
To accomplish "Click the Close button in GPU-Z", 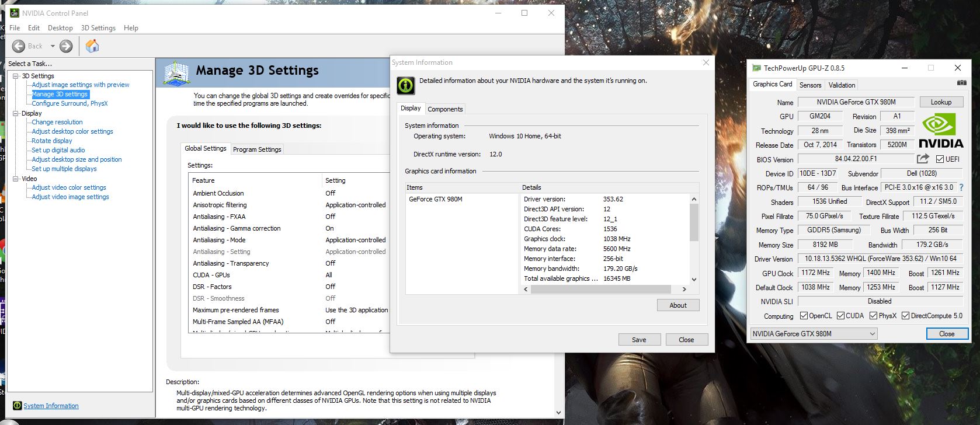I will [947, 334].
